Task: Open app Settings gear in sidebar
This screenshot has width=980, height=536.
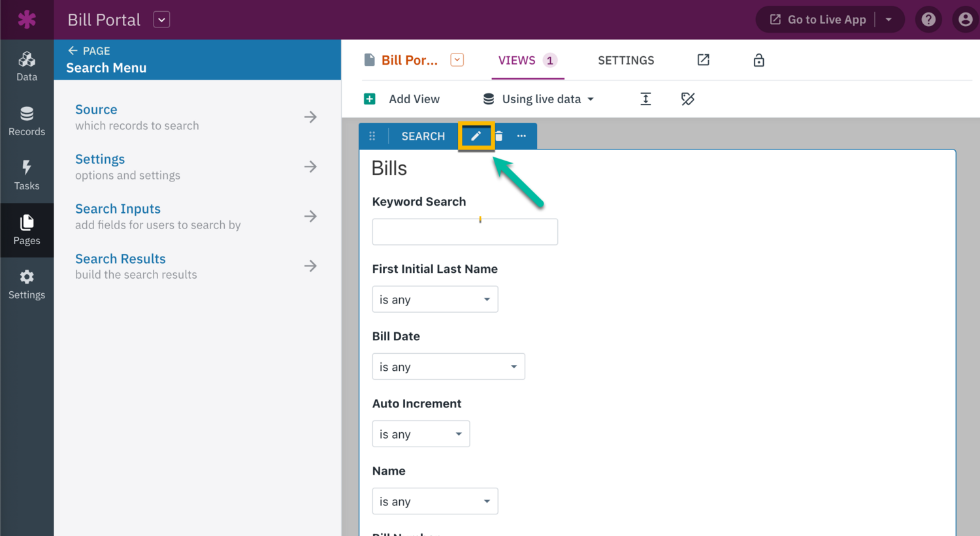Action: click(27, 285)
